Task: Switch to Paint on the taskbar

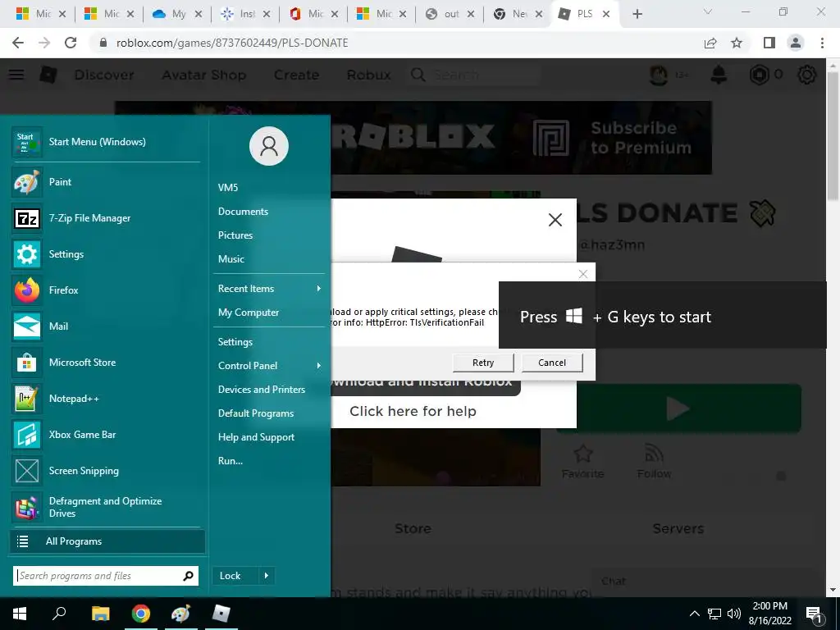Action: [x=180, y=614]
